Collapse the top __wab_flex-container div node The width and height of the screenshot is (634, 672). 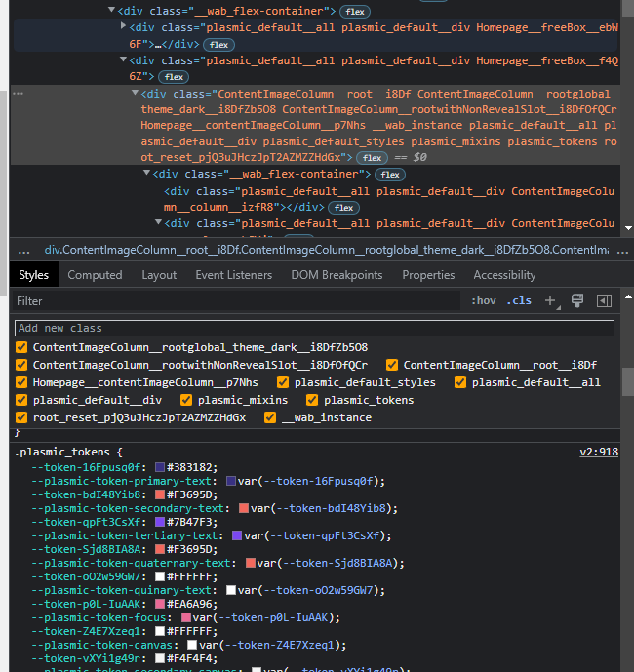[x=110, y=11]
